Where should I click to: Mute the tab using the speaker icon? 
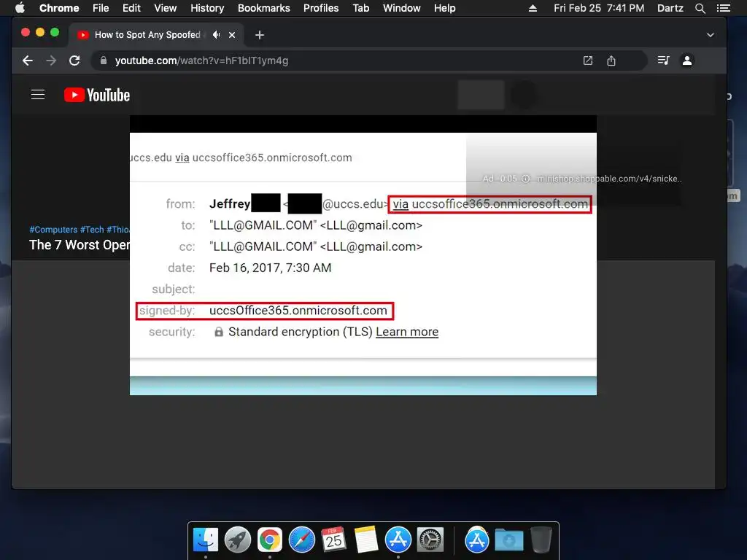click(x=216, y=35)
